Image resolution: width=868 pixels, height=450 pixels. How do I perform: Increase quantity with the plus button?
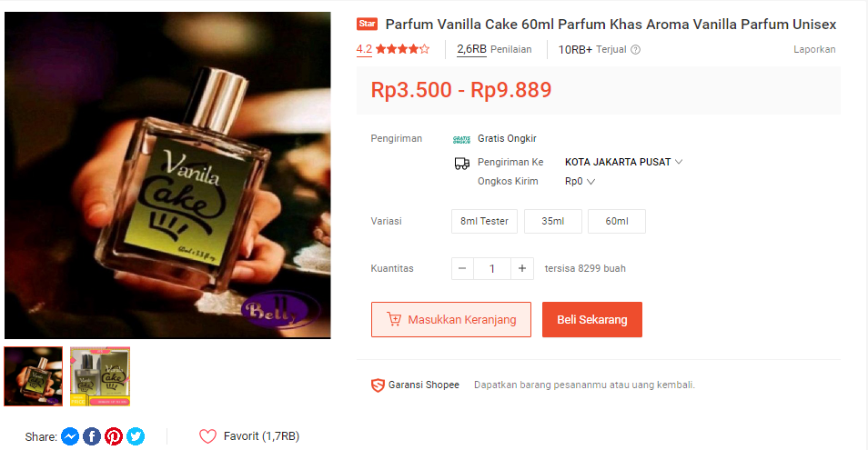pos(522,269)
